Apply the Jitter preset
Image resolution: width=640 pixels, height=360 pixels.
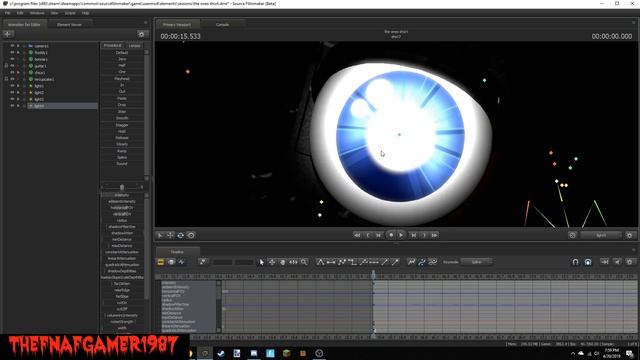pyautogui.click(x=122, y=111)
